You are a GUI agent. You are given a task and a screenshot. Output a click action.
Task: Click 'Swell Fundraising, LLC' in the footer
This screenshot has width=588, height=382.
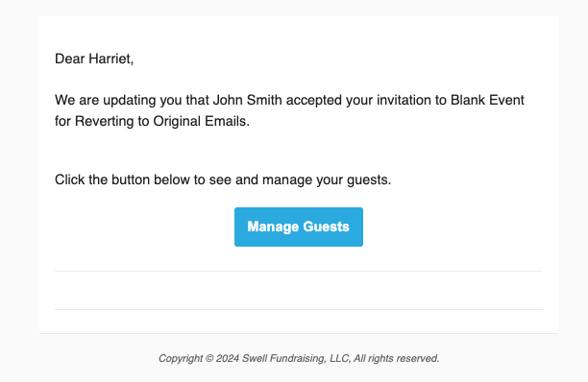click(x=296, y=358)
